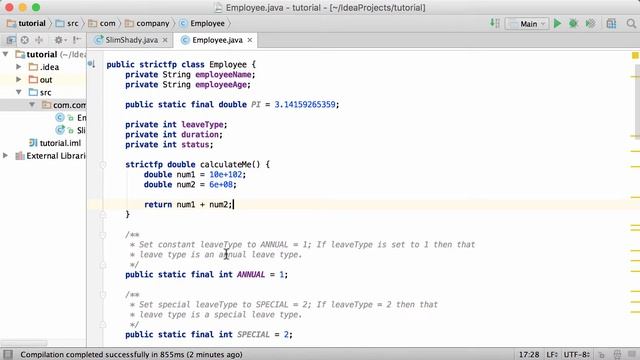Select the .idea folder in tree
This screenshot has height=360, width=640.
coord(44,67)
